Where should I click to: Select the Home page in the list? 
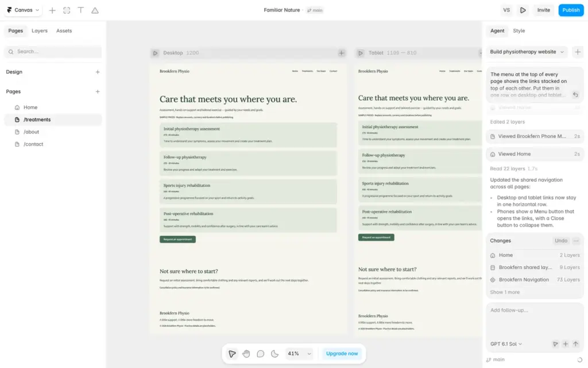coord(53,108)
